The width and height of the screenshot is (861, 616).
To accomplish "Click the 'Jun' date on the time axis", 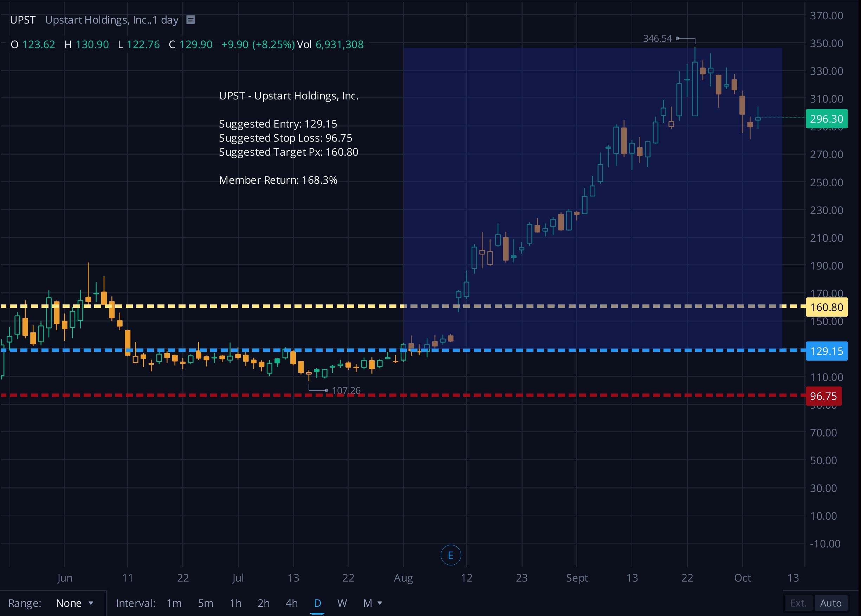I will 65,578.
